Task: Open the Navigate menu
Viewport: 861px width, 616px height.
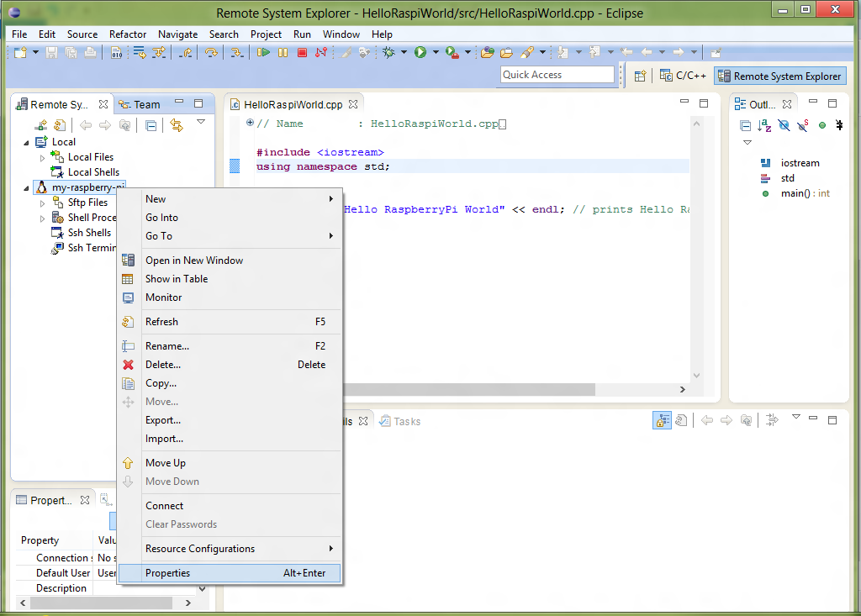Action: [177, 34]
